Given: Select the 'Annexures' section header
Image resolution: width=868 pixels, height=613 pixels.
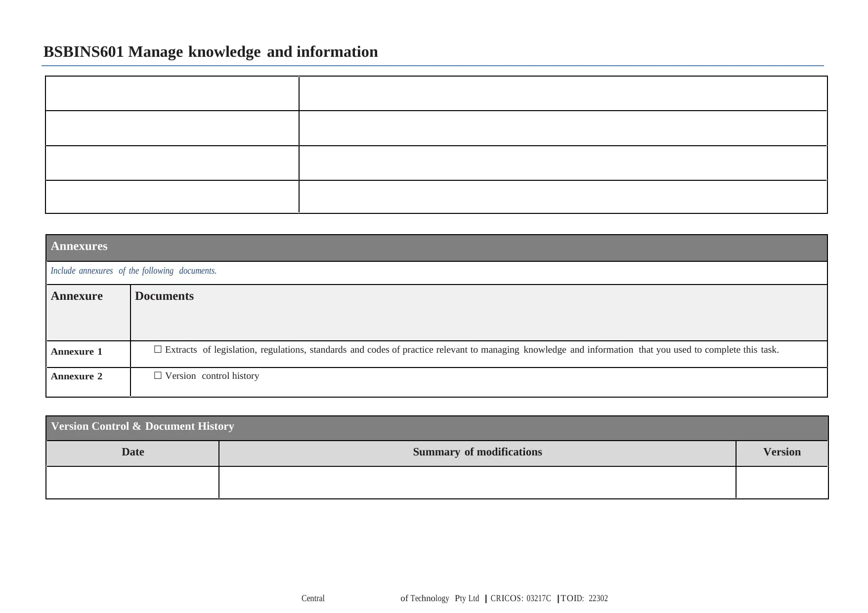Looking at the screenshot, I should (x=437, y=248).
